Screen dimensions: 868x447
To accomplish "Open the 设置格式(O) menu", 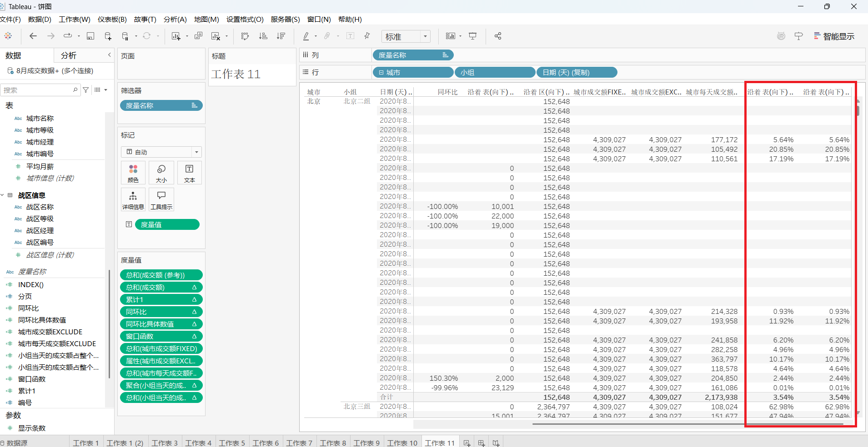I will coord(245,19).
